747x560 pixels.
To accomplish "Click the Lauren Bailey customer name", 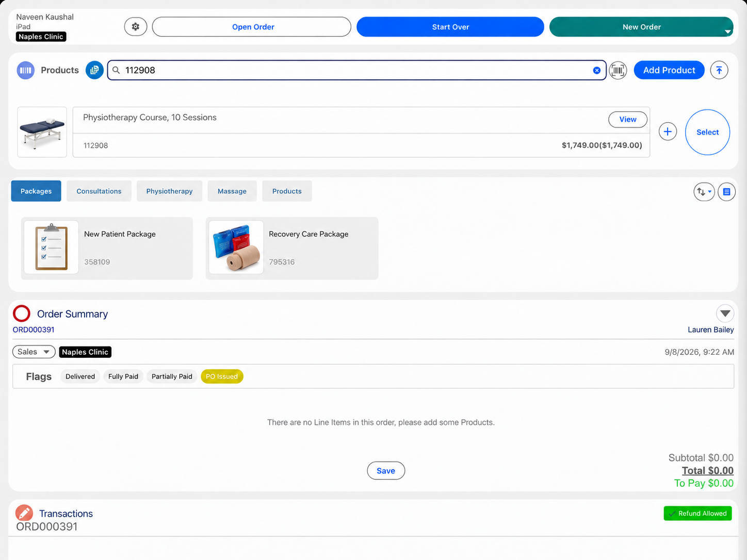I will (710, 330).
